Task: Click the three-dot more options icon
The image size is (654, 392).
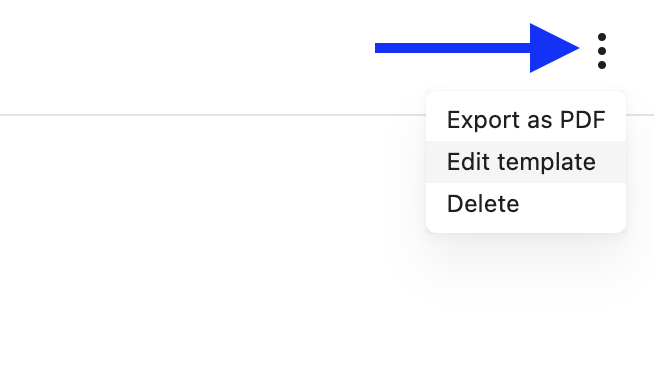Action: (x=601, y=51)
